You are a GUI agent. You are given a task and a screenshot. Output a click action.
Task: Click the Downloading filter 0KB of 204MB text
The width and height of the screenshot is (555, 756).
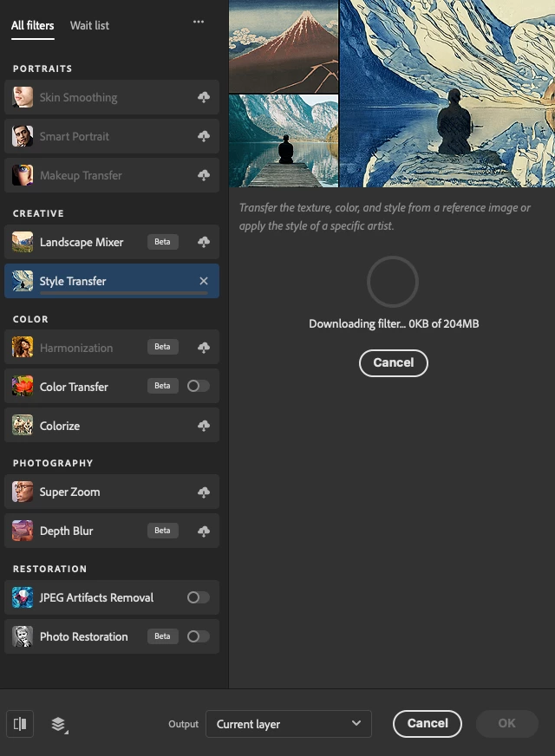pyautogui.click(x=394, y=323)
